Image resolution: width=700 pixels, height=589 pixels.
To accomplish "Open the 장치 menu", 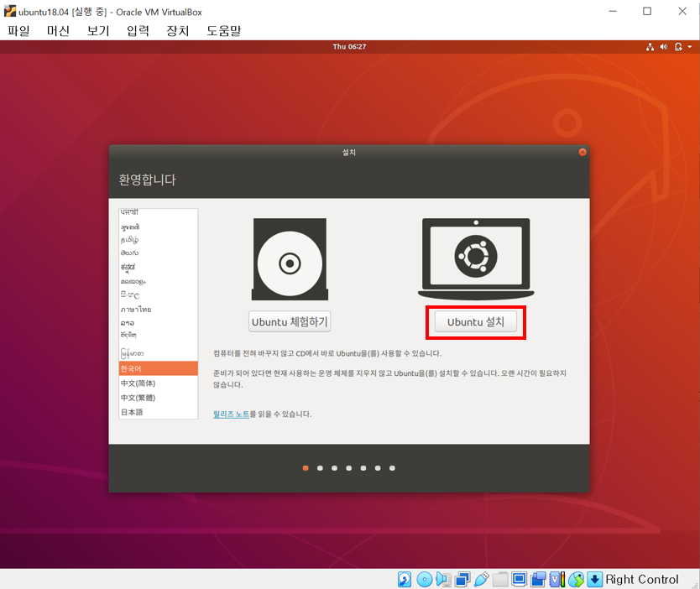I will (x=178, y=31).
